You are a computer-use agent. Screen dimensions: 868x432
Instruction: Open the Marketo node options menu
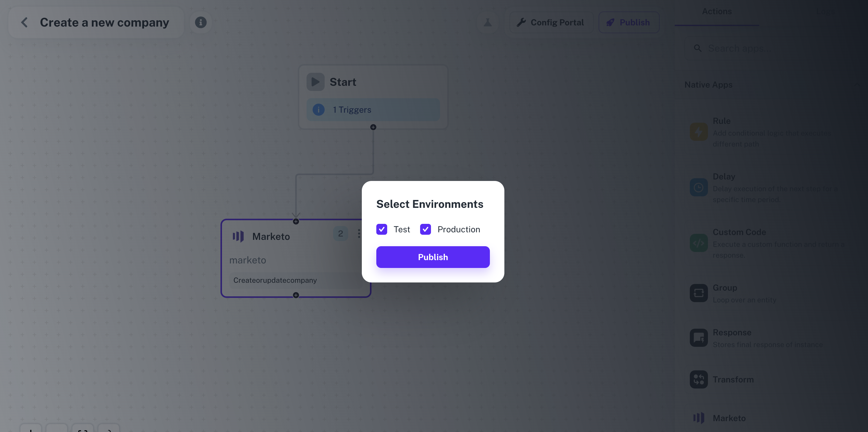pyautogui.click(x=359, y=234)
